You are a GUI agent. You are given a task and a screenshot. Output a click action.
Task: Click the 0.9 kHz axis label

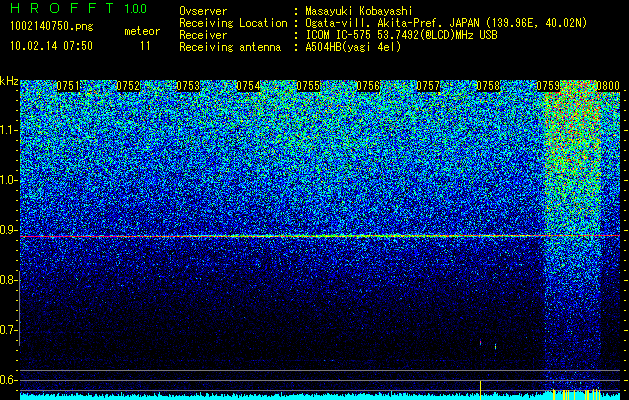pos(8,230)
